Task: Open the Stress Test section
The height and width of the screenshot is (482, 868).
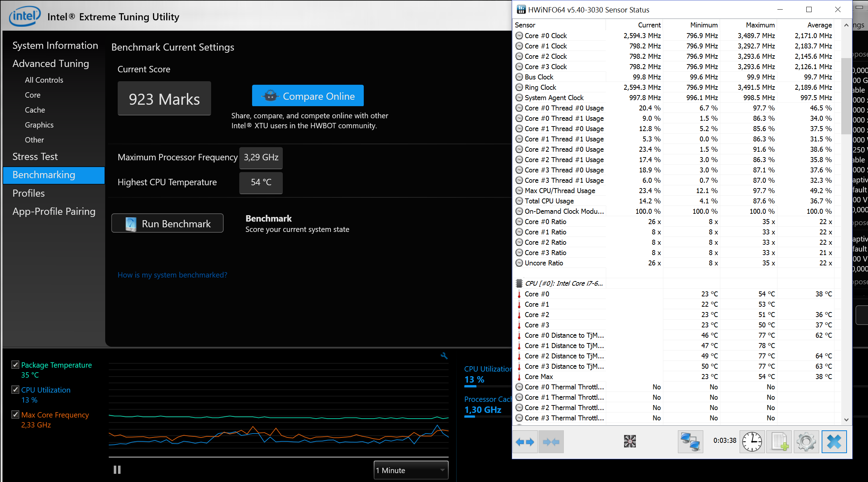Action: [35, 156]
